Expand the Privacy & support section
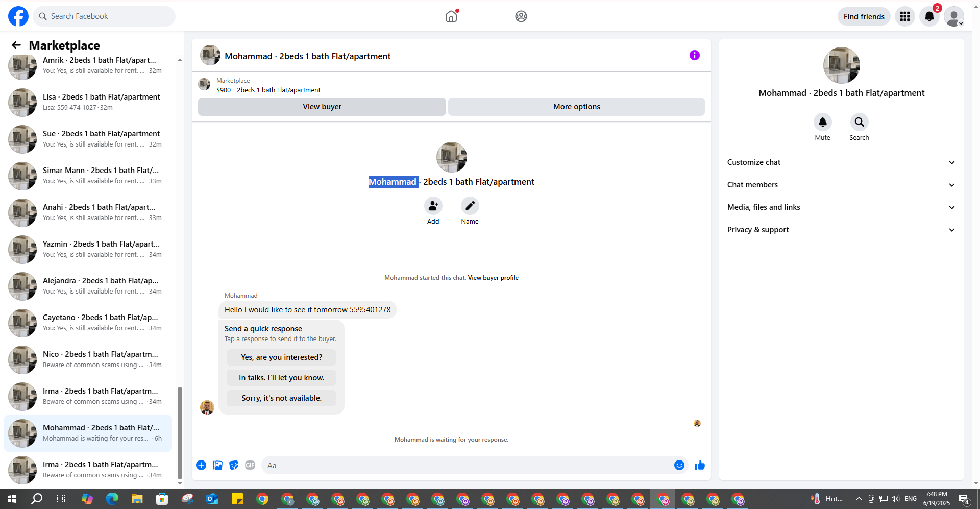 click(841, 230)
